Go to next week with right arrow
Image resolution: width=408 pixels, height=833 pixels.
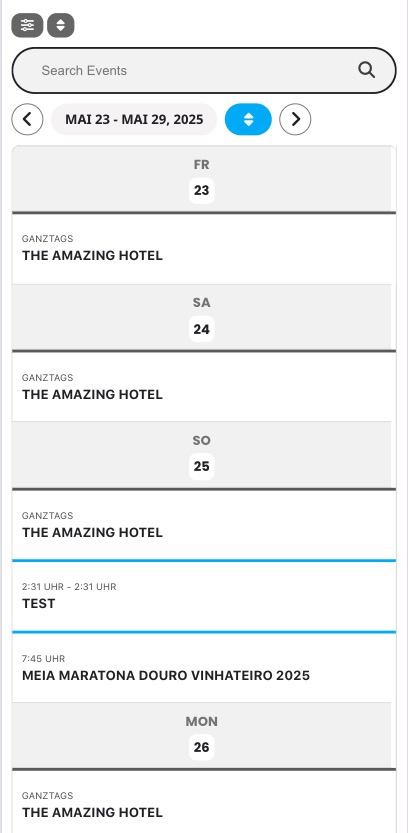295,119
